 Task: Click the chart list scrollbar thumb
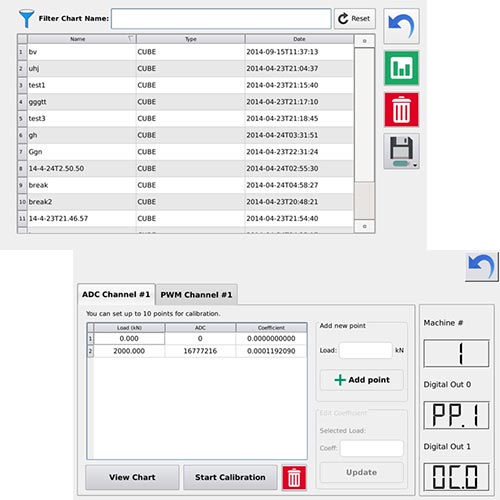click(x=364, y=115)
